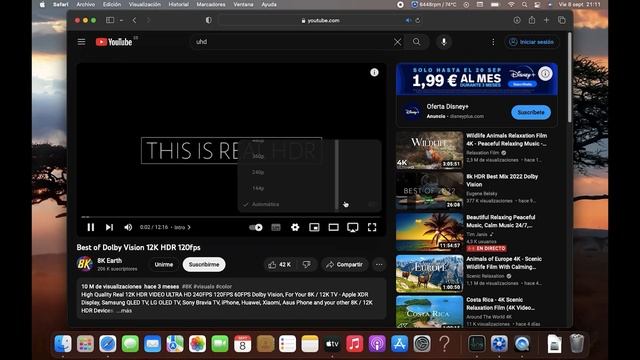Open Animals of Europe 4K video title

[x=504, y=263]
